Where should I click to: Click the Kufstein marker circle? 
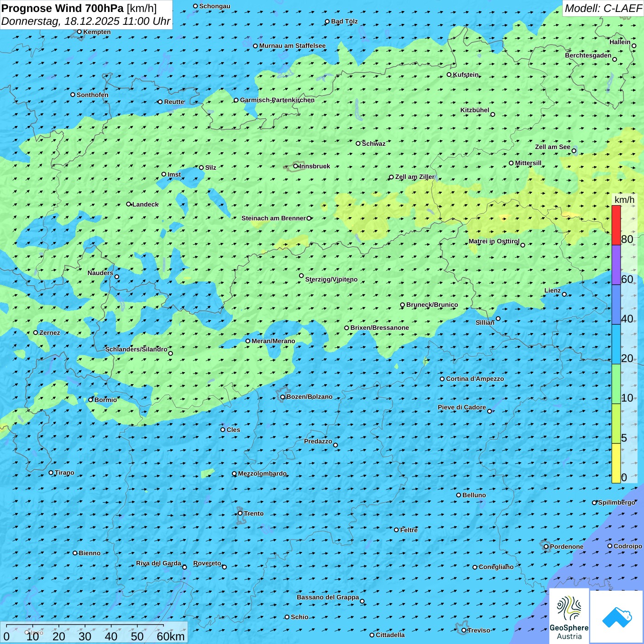pyautogui.click(x=449, y=75)
